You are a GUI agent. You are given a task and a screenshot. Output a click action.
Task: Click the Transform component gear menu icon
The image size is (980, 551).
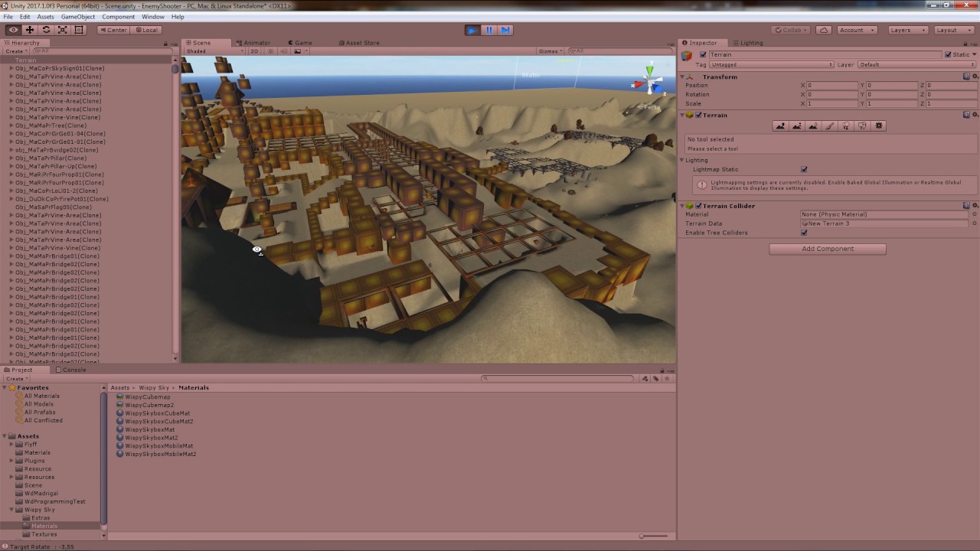975,77
